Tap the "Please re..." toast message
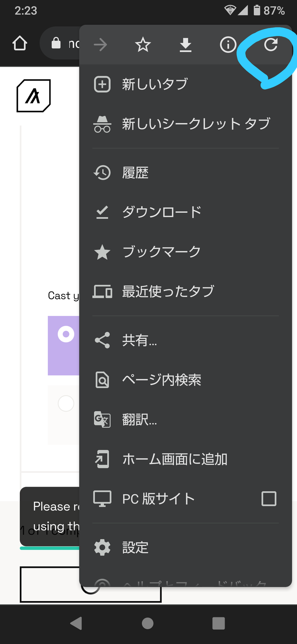Screen dimensions: 297x644 click(x=50, y=517)
